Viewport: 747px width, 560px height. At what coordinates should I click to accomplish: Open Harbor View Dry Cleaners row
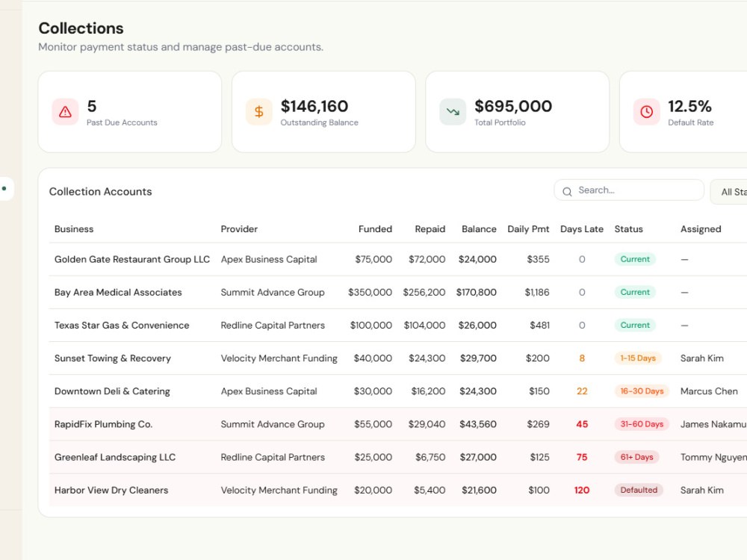(x=398, y=490)
